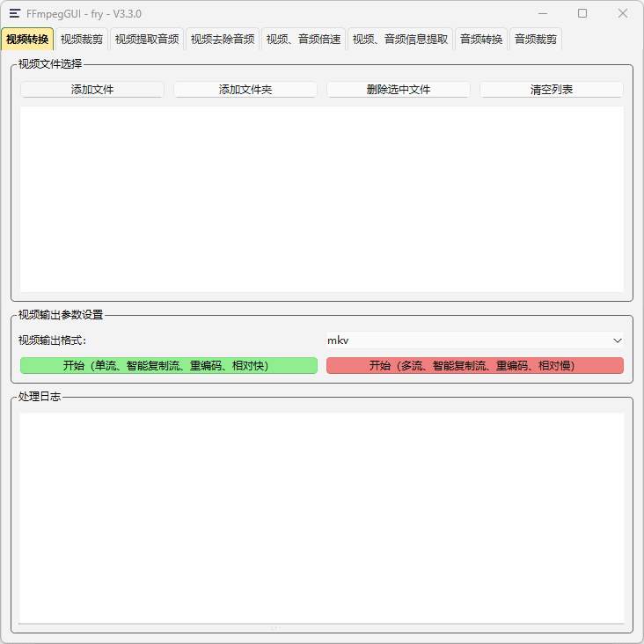
Task: Select the 视频转换 tab
Action: point(27,39)
